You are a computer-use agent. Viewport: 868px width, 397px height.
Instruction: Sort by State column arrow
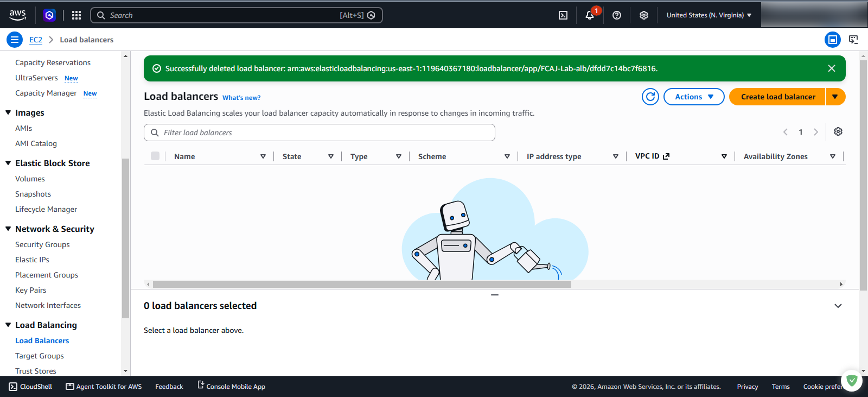(x=331, y=156)
